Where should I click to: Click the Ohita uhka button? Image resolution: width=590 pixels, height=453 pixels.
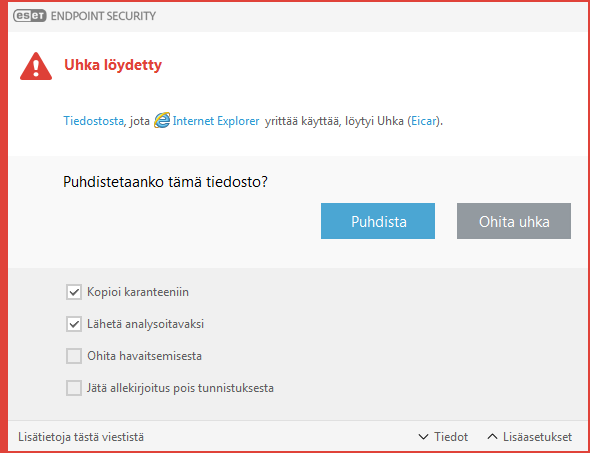[x=514, y=221]
